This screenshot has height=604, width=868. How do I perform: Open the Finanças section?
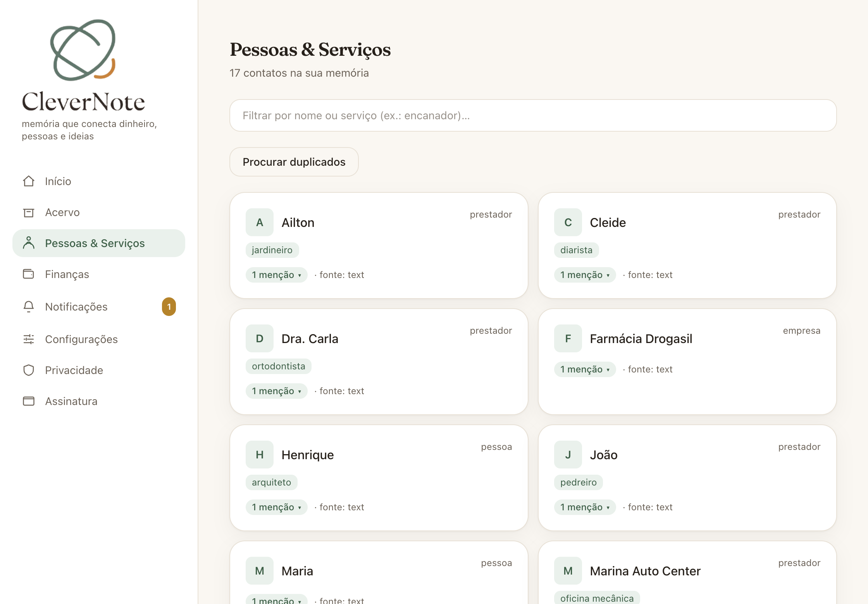pyautogui.click(x=99, y=274)
